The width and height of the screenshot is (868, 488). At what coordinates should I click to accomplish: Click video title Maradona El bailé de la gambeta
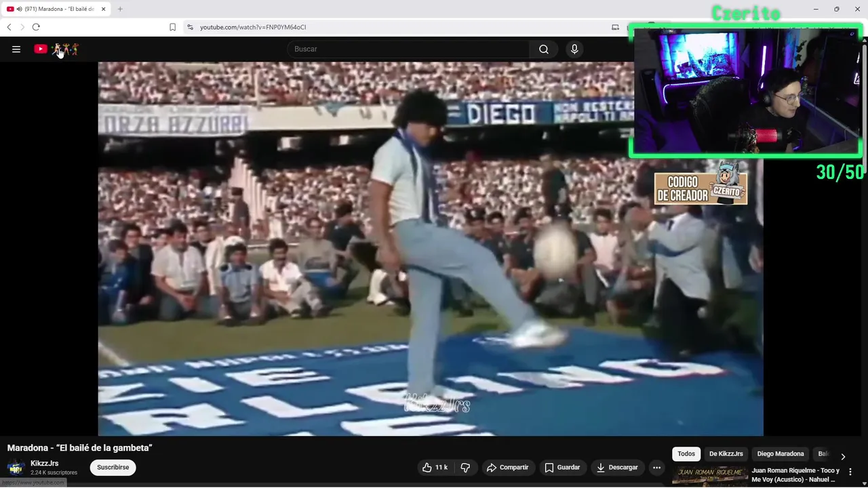(79, 448)
